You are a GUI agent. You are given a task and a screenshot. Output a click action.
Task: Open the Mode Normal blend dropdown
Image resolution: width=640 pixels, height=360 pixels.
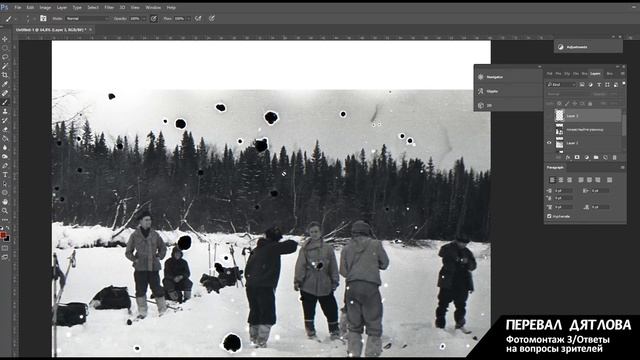[87, 18]
